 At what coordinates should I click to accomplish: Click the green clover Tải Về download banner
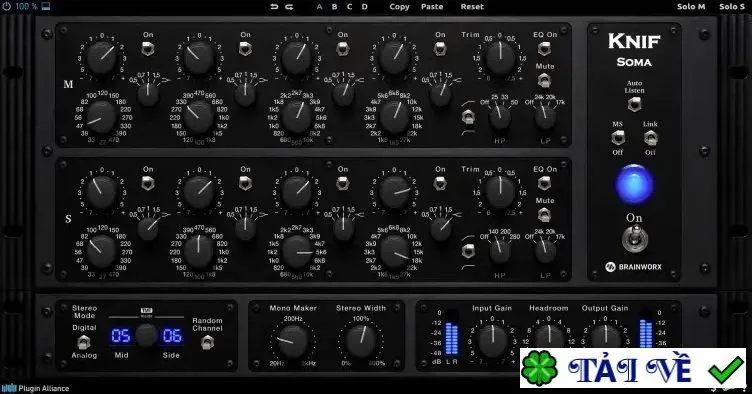tap(633, 369)
